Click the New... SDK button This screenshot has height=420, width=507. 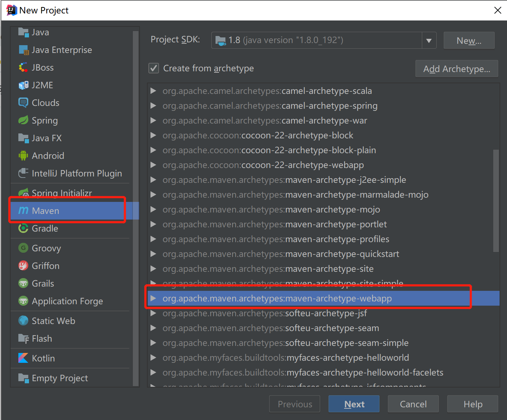[469, 40]
